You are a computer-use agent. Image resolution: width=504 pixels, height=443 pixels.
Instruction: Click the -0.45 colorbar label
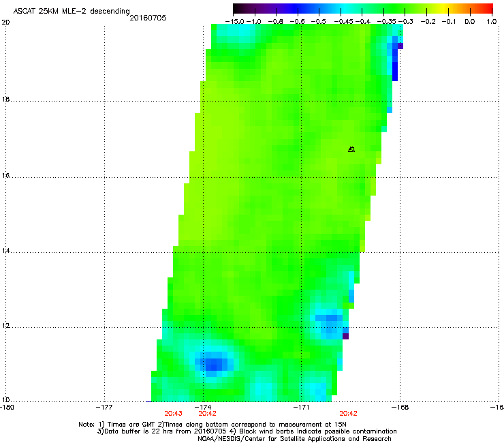(x=343, y=22)
